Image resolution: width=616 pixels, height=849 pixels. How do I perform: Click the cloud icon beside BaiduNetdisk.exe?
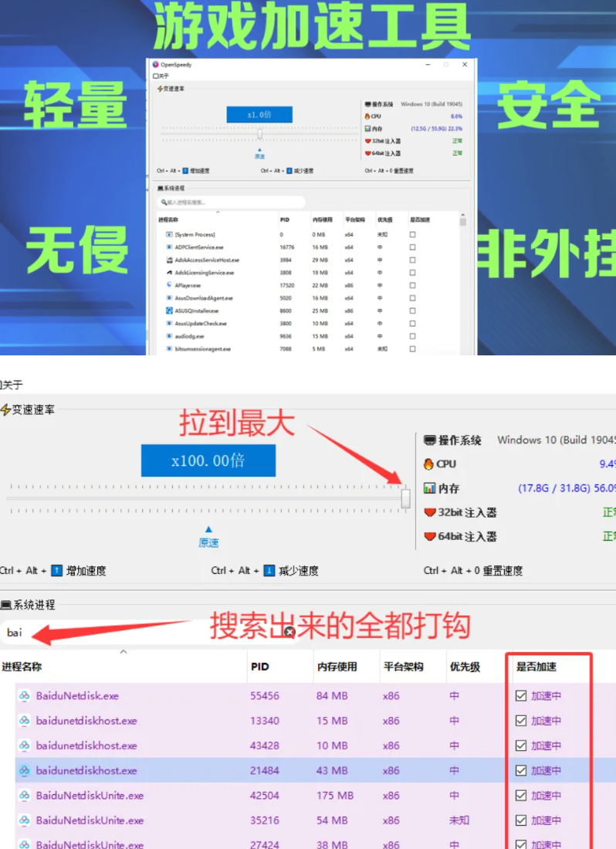click(x=25, y=696)
